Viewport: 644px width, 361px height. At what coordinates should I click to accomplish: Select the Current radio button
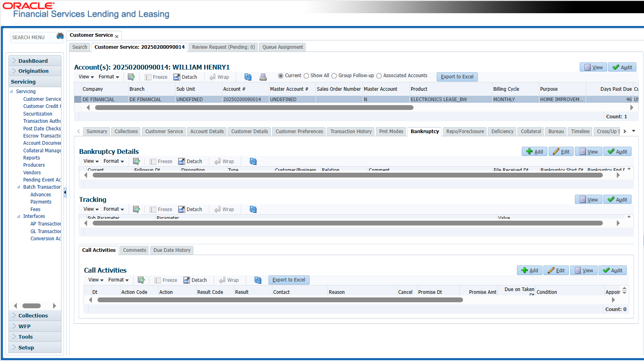[281, 76]
